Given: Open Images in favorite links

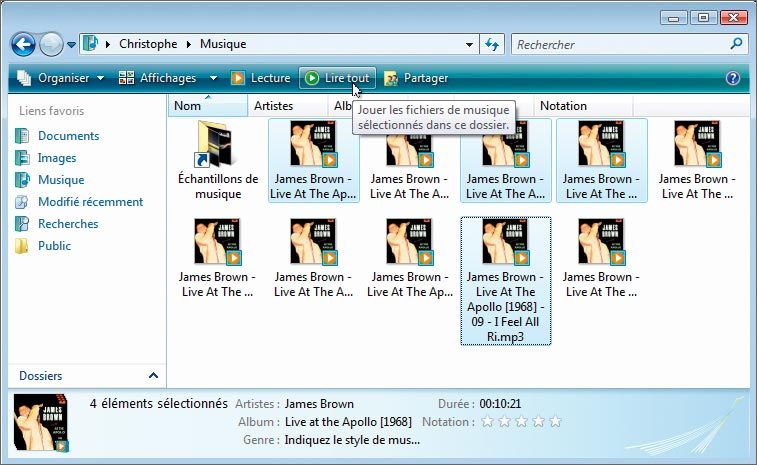Looking at the screenshot, I should (46, 158).
